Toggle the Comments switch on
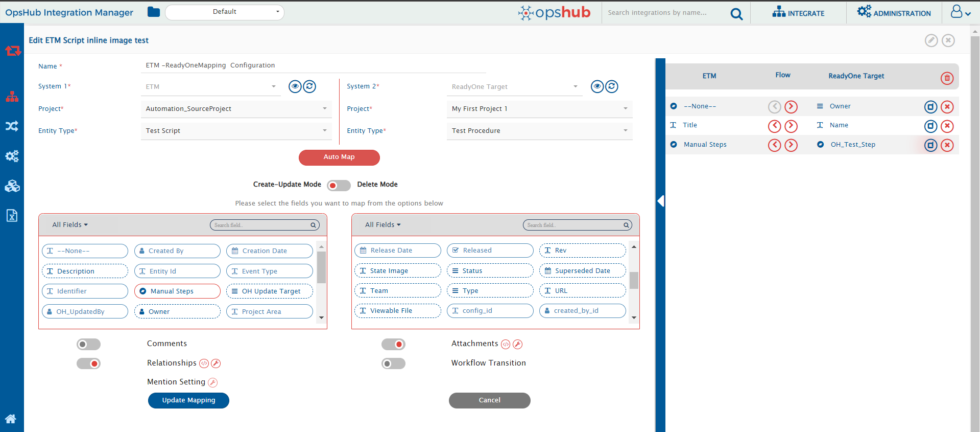980x432 pixels. [88, 344]
